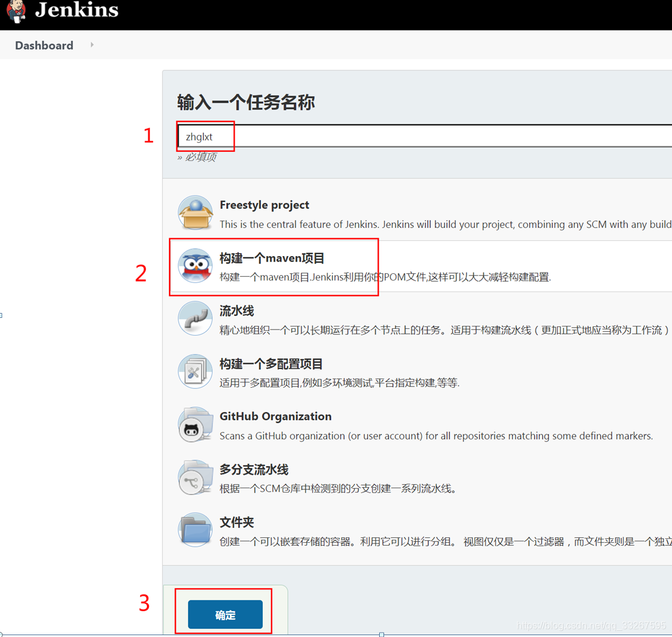This screenshot has width=672, height=637.
Task: Choose 构建一个maven项目 title
Action: point(272,258)
